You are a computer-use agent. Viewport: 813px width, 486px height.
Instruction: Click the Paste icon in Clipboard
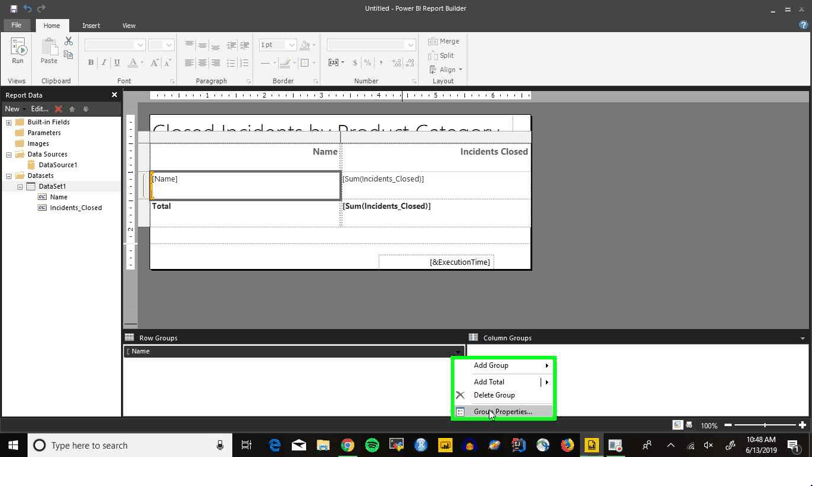[x=49, y=50]
